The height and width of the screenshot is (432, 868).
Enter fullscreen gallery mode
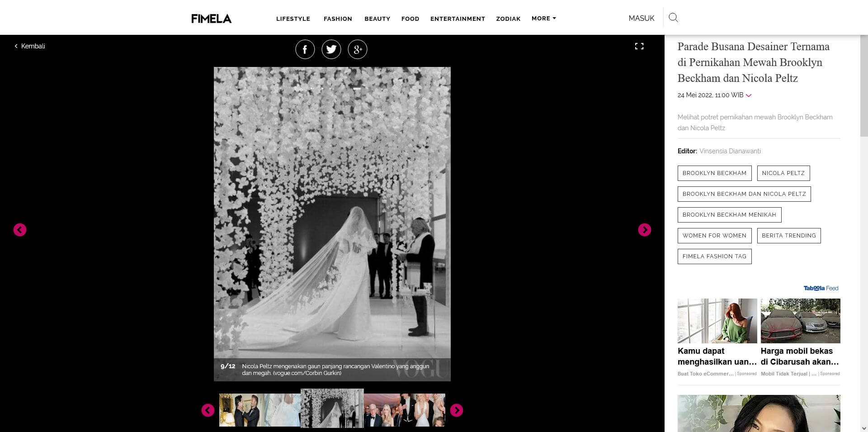click(x=639, y=46)
